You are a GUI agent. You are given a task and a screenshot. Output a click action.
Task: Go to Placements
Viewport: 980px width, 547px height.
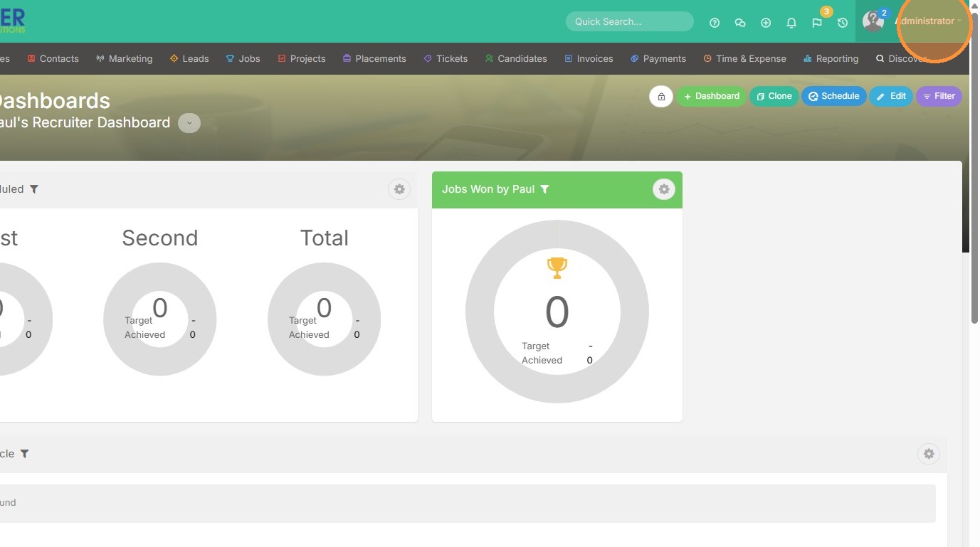[x=374, y=58]
